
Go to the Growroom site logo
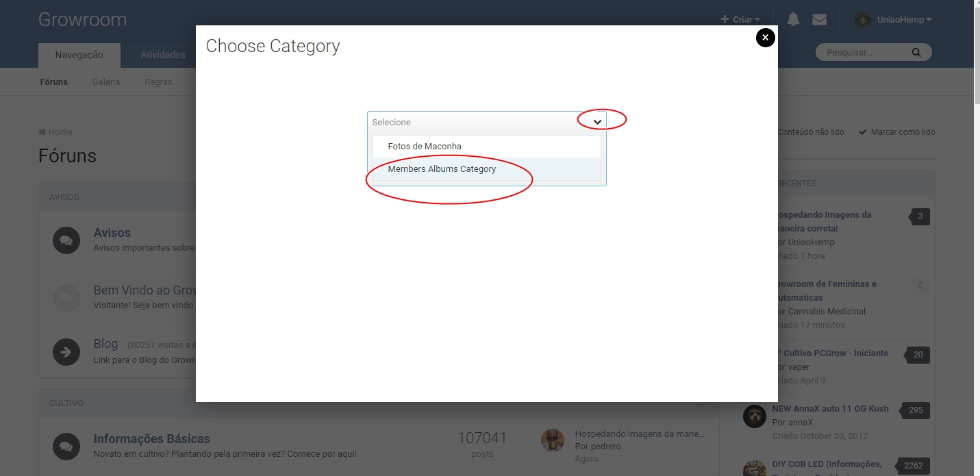coord(82,19)
